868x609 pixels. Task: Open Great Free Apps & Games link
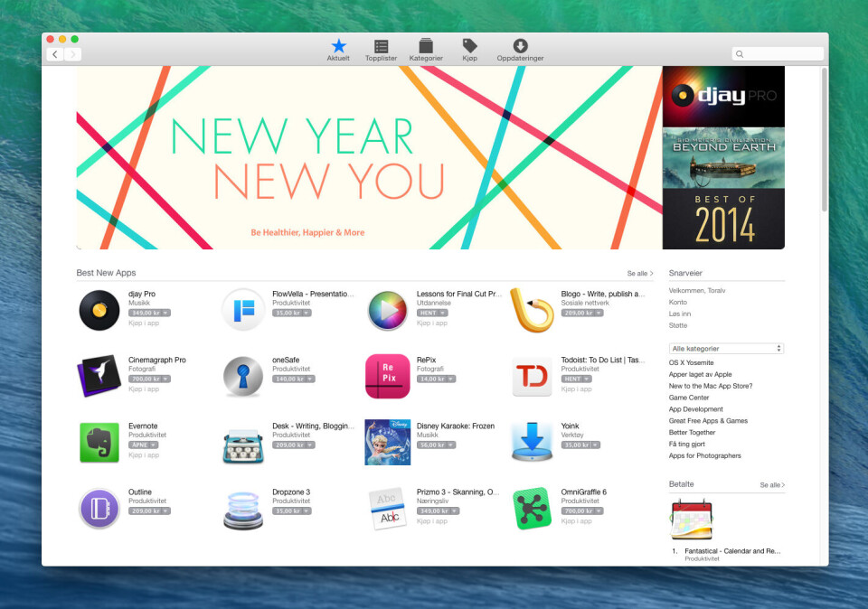pyautogui.click(x=708, y=421)
